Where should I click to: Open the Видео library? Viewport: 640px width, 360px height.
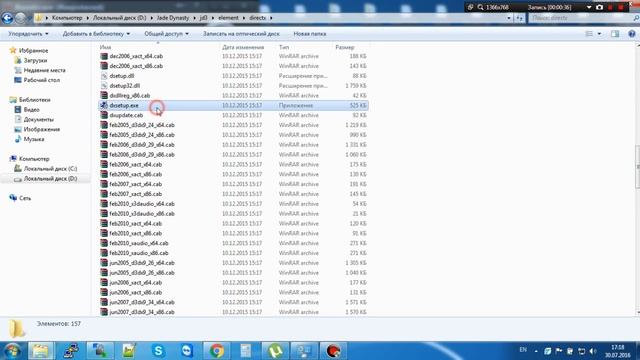tap(31, 110)
